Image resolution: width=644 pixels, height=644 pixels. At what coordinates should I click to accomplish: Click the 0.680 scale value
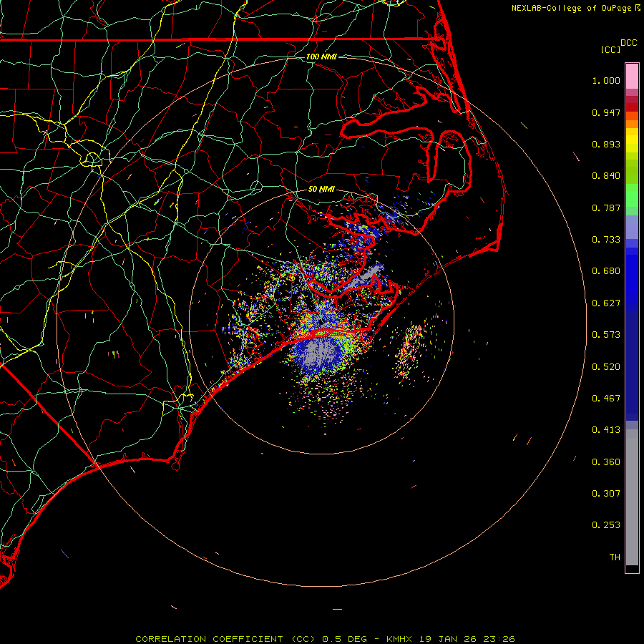tap(606, 271)
